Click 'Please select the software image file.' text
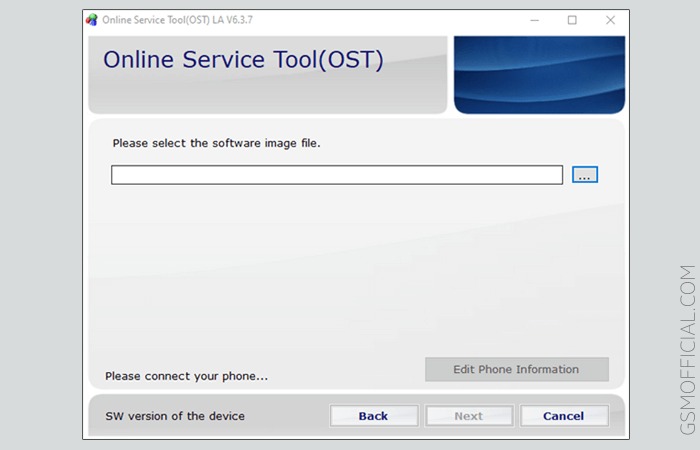 [x=217, y=143]
